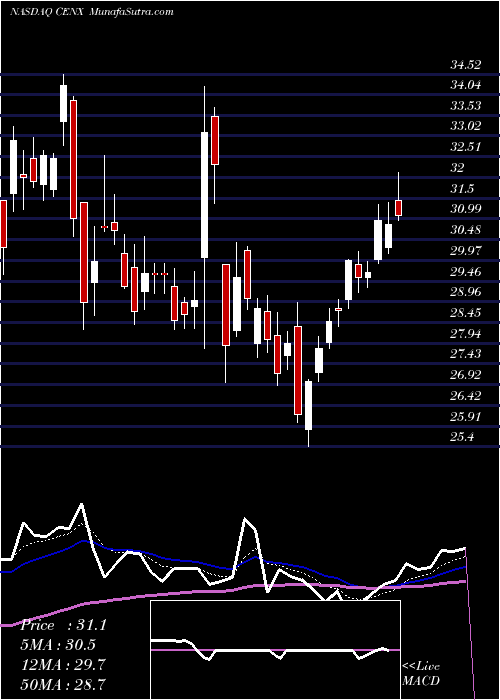Click the 34.52 price level label
This screenshot has height=700, width=500.
466,65
